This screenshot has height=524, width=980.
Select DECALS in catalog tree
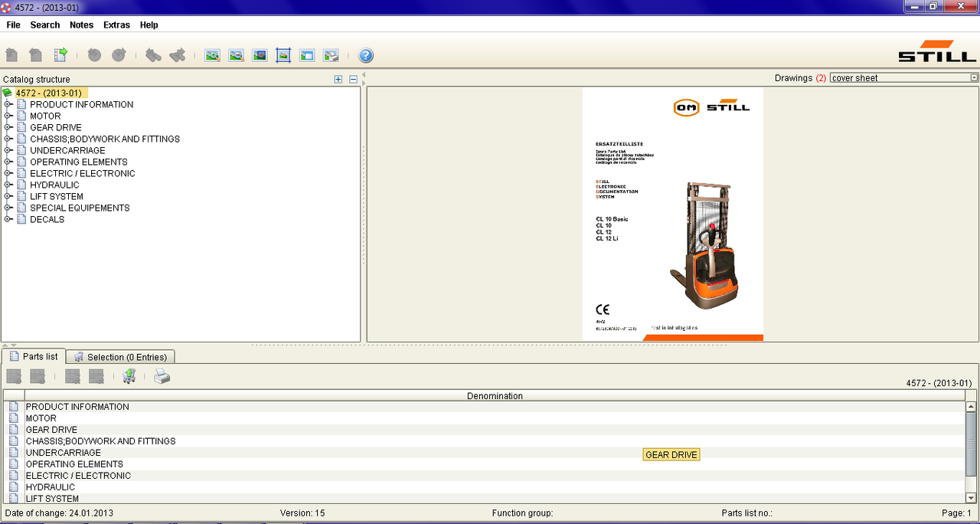pyautogui.click(x=47, y=220)
